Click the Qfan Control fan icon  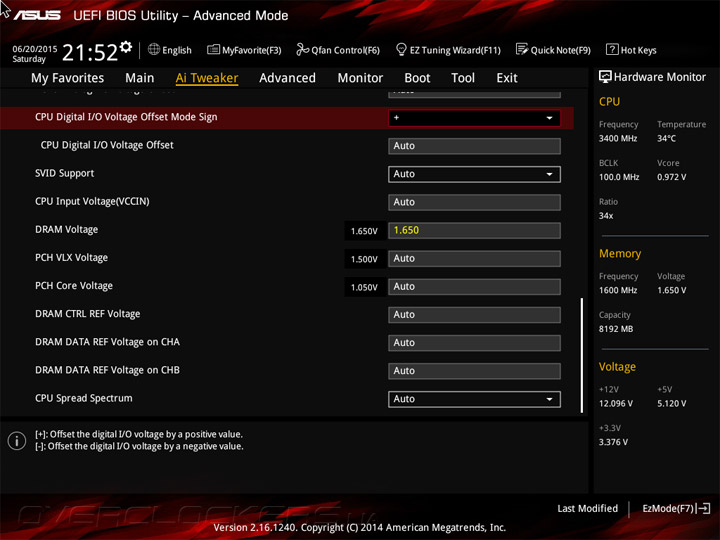[x=302, y=49]
